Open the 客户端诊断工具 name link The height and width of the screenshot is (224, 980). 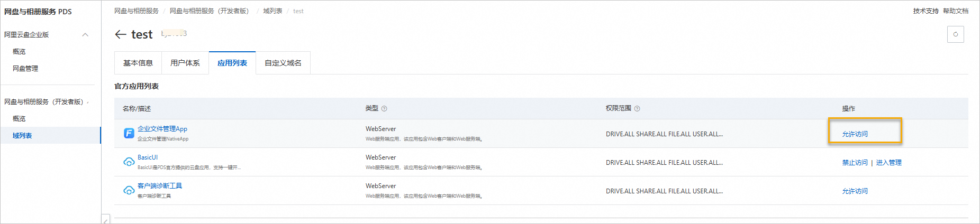coord(160,185)
